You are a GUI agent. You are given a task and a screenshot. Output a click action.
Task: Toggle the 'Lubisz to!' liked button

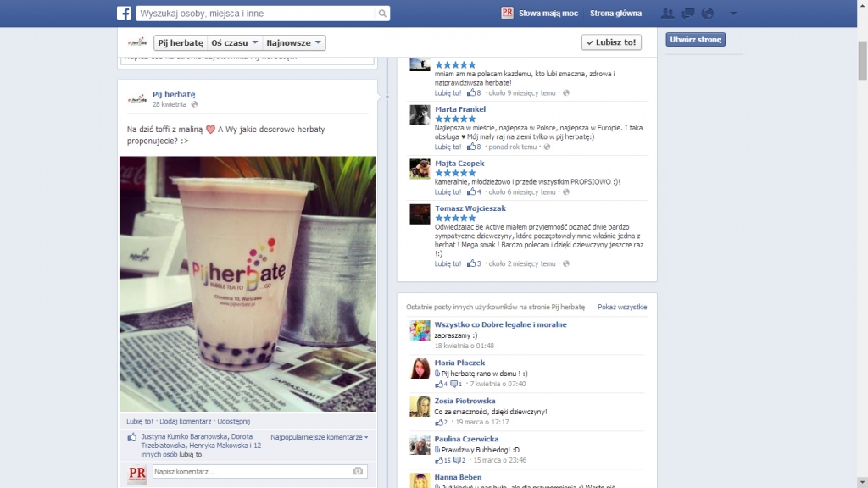611,42
